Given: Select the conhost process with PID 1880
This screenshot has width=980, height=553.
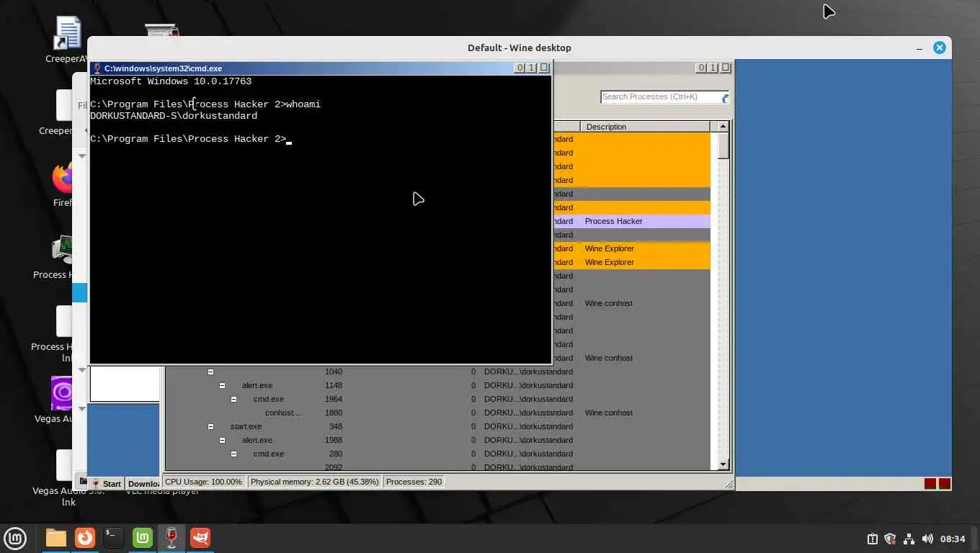Looking at the screenshot, I should (438, 413).
